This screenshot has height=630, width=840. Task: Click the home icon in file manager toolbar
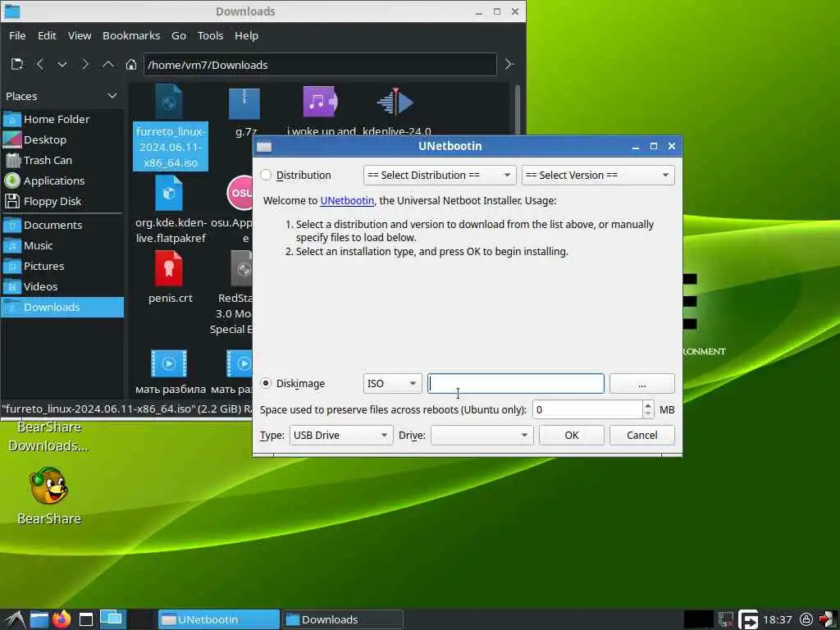(131, 64)
